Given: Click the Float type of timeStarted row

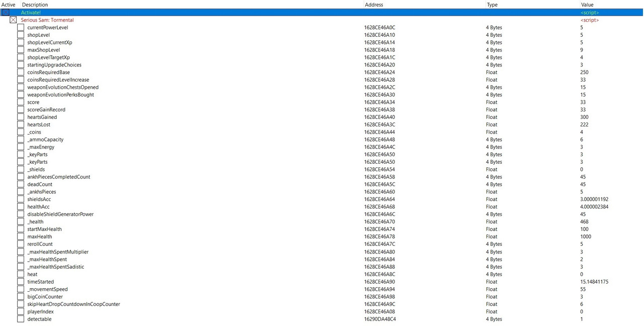Looking at the screenshot, I should tap(492, 282).
